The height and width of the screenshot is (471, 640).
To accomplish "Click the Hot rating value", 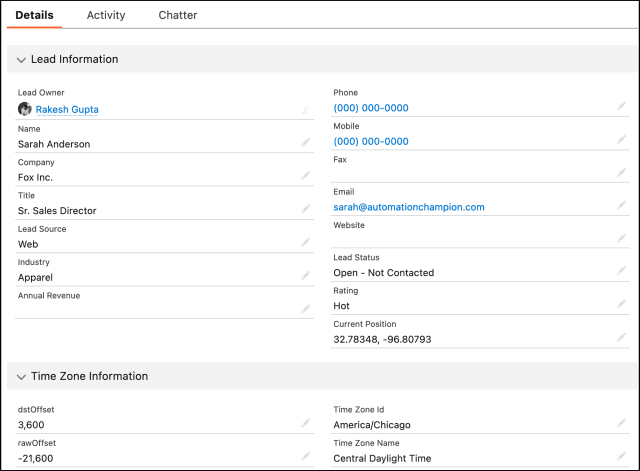I will coord(341,306).
